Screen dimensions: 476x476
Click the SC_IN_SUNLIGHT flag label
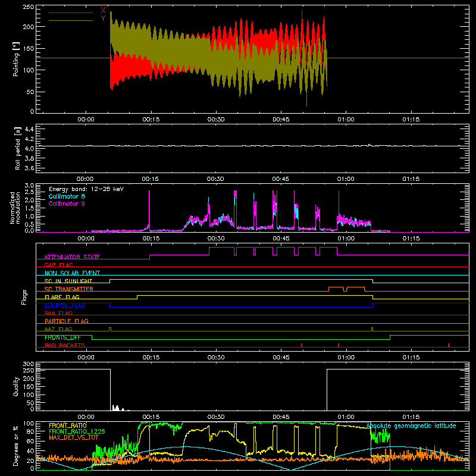coord(68,281)
